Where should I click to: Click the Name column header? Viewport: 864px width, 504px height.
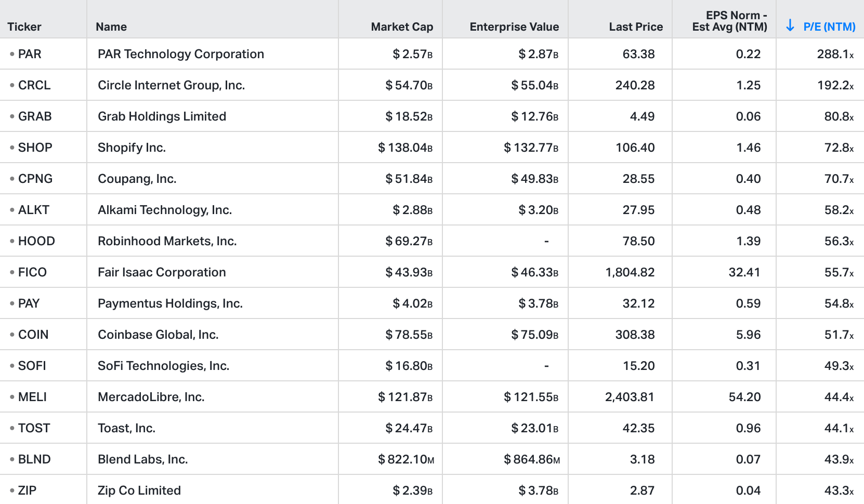coord(111,26)
